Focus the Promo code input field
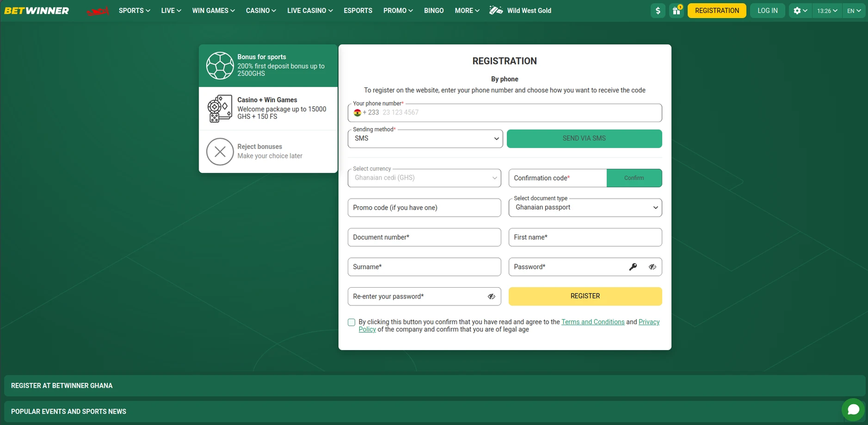This screenshot has height=425, width=868. [424, 208]
